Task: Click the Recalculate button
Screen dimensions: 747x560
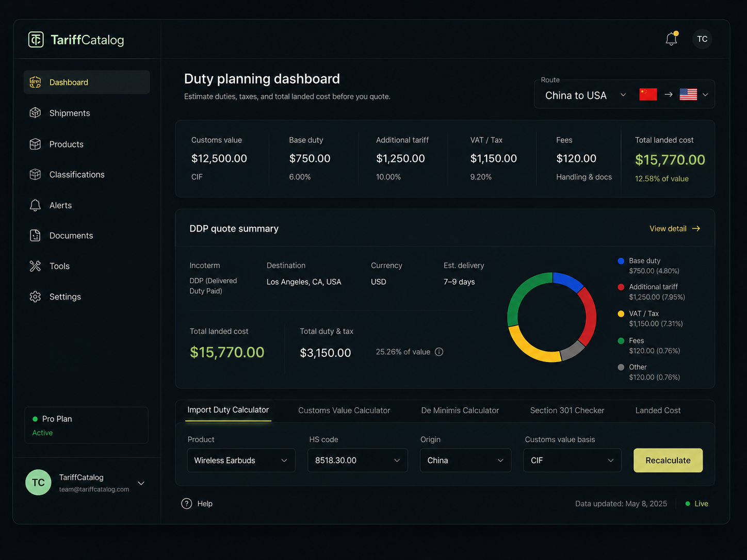Action: (x=668, y=460)
